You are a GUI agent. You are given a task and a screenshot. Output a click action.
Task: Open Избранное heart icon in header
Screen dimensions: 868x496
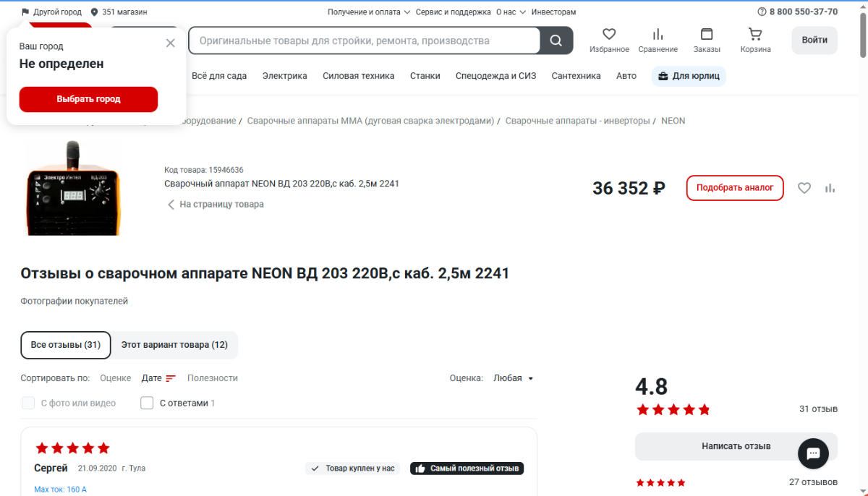[609, 34]
